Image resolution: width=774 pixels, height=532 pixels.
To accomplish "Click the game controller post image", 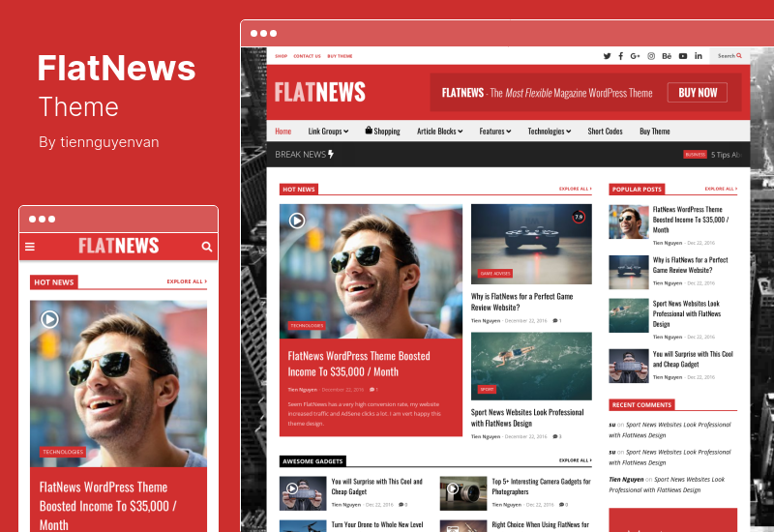I will point(531,245).
